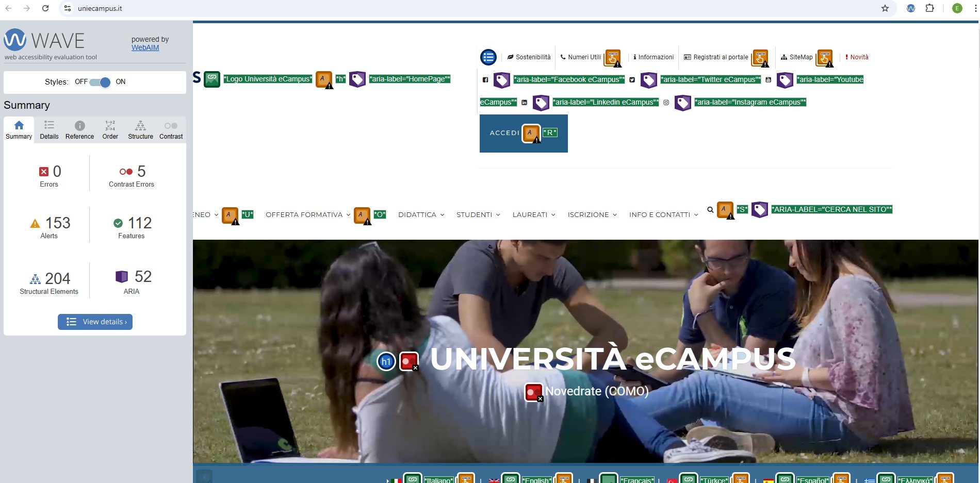Click the alert icon next to SiteMap
The width and height of the screenshot is (980, 483).
(x=825, y=58)
